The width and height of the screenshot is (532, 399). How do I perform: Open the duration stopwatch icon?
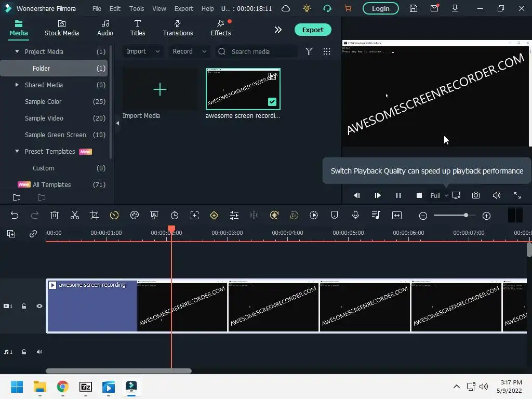coord(175,215)
